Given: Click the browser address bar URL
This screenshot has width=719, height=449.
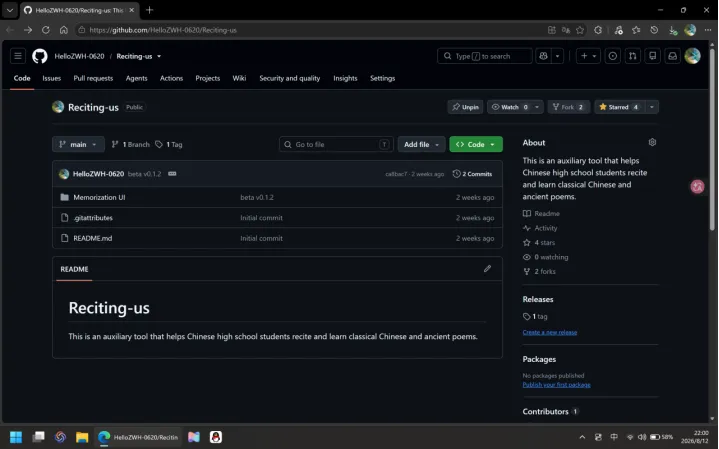Looking at the screenshot, I should coord(163,30).
